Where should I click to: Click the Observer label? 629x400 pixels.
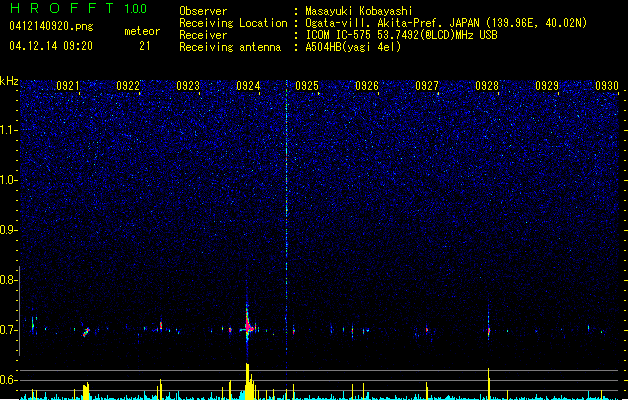[x=203, y=11]
